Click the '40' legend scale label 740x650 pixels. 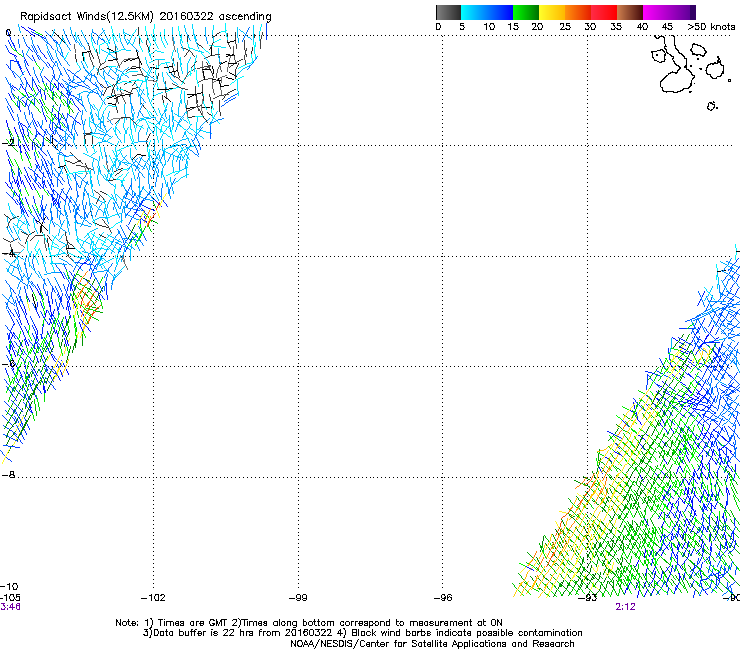642,27
